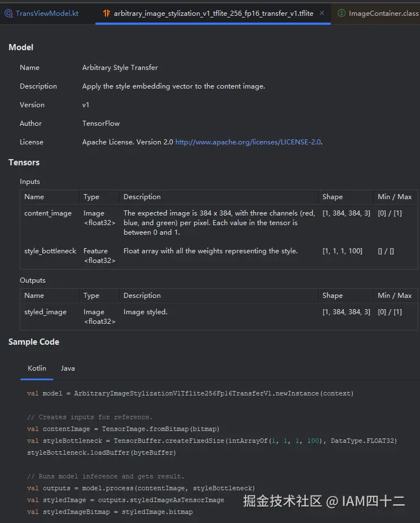Select the style_bottleneck input row name

[x=50, y=251]
